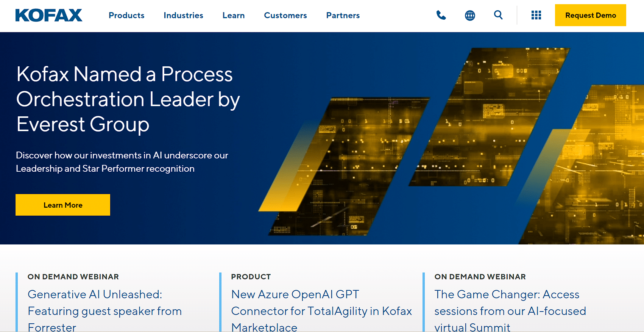The image size is (644, 332).
Task: Click the Kofax logo
Action: [48, 15]
